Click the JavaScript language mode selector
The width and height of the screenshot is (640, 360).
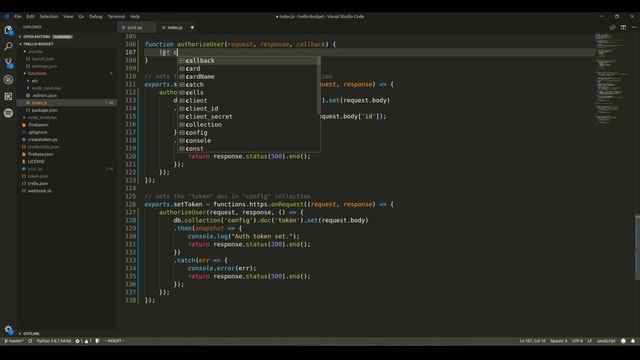(606, 341)
